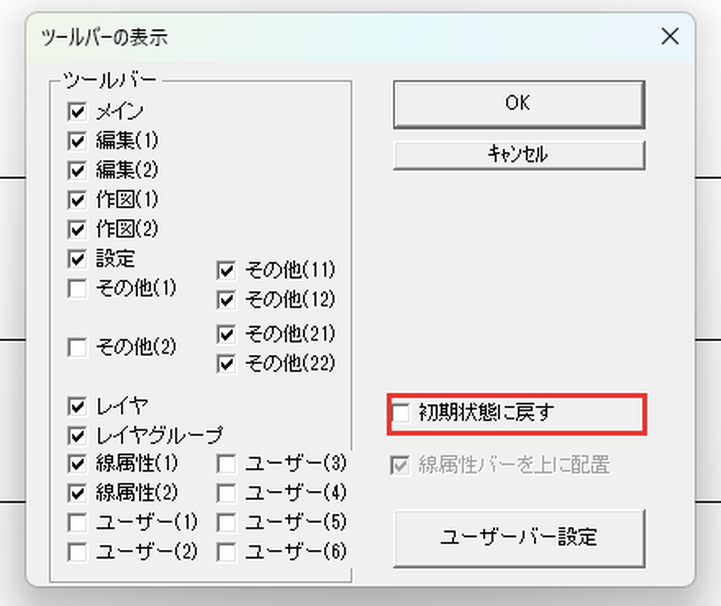The image size is (721, 606).
Task: Uncheck the 編集(1) checkbox
Action: [x=77, y=141]
